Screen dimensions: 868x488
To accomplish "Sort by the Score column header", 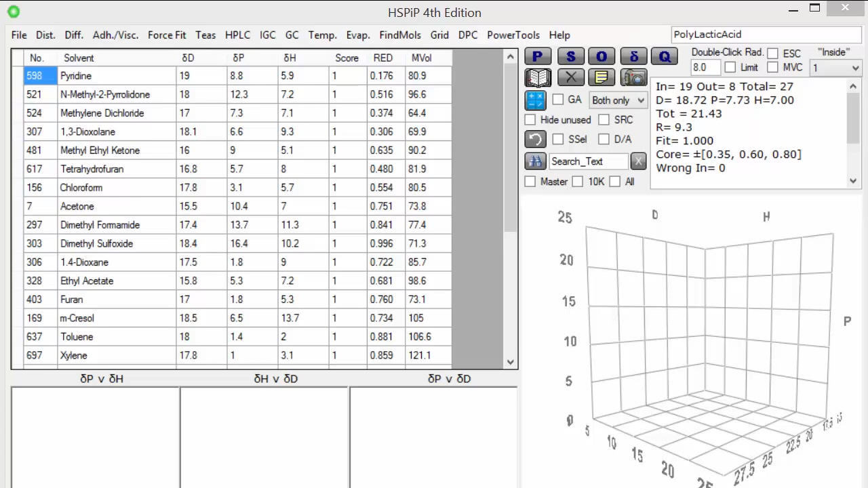I will [347, 58].
